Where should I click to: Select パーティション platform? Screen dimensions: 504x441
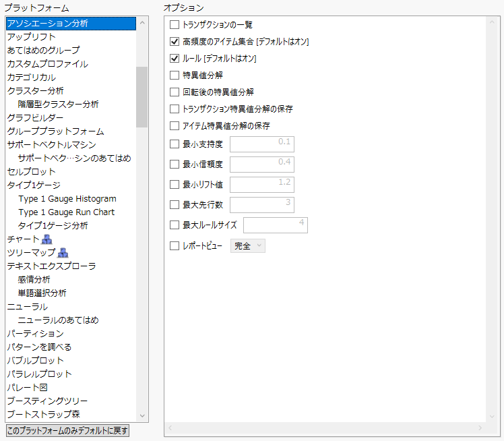[71, 334]
